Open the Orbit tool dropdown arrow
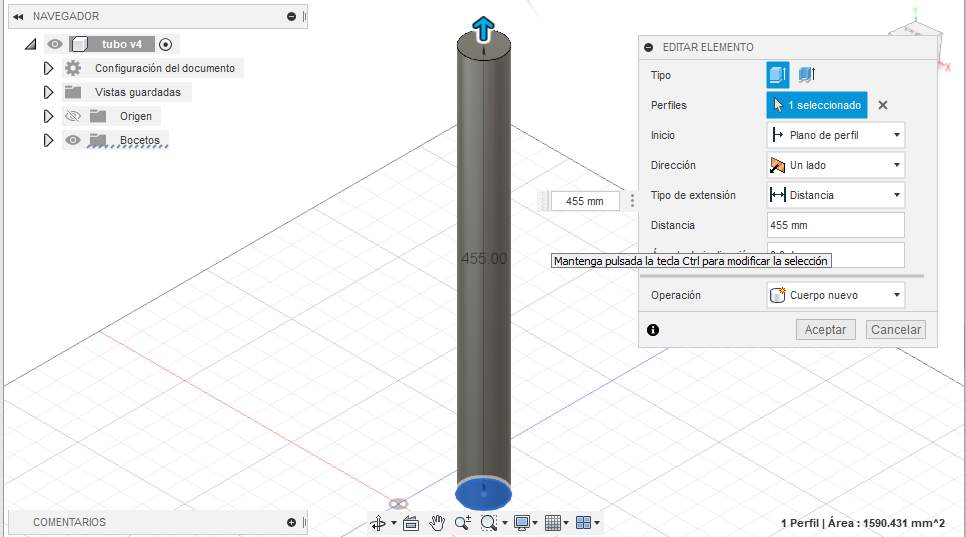 coord(394,523)
